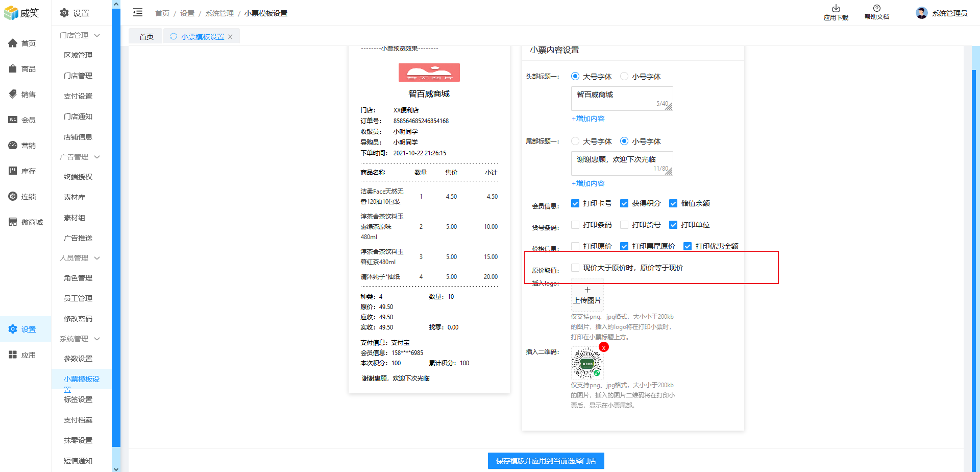
Task: Check 现价大于原价时，原价等于现价 option
Action: click(x=575, y=268)
